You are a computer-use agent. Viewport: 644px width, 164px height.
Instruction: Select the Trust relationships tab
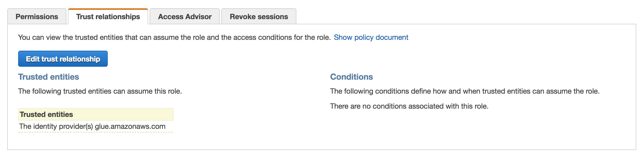[108, 17]
